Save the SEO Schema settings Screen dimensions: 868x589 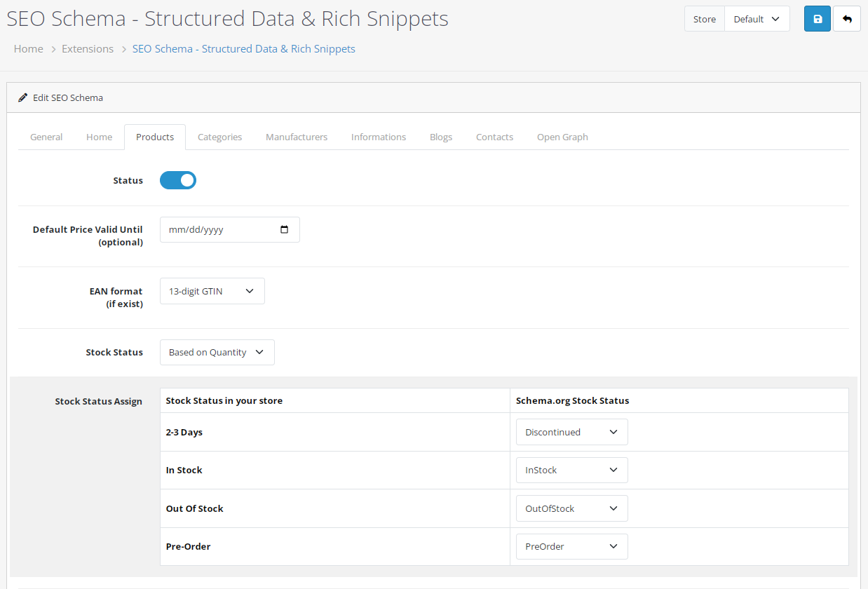(x=818, y=19)
